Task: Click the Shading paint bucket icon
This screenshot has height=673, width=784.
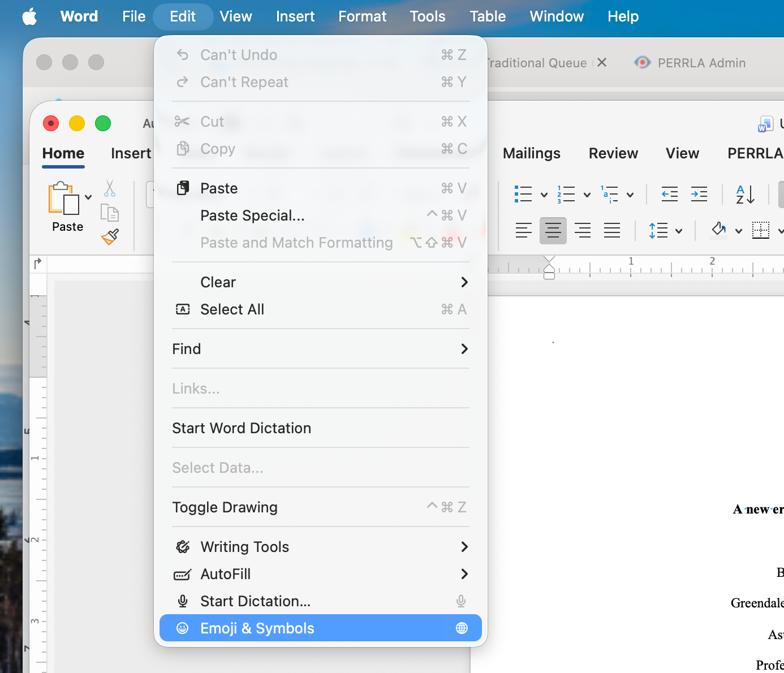Action: coord(719,230)
